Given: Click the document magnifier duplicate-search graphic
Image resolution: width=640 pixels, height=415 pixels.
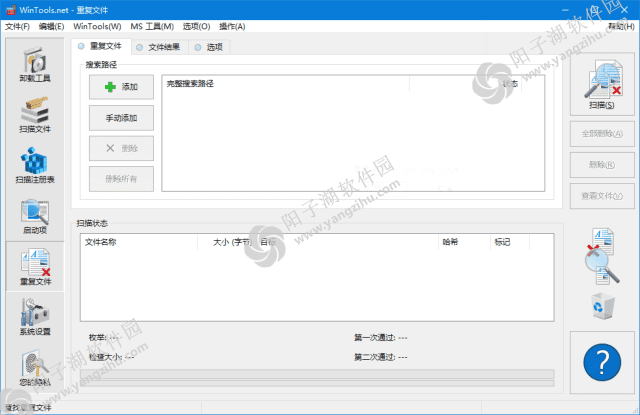Looking at the screenshot, I should coord(602,256).
